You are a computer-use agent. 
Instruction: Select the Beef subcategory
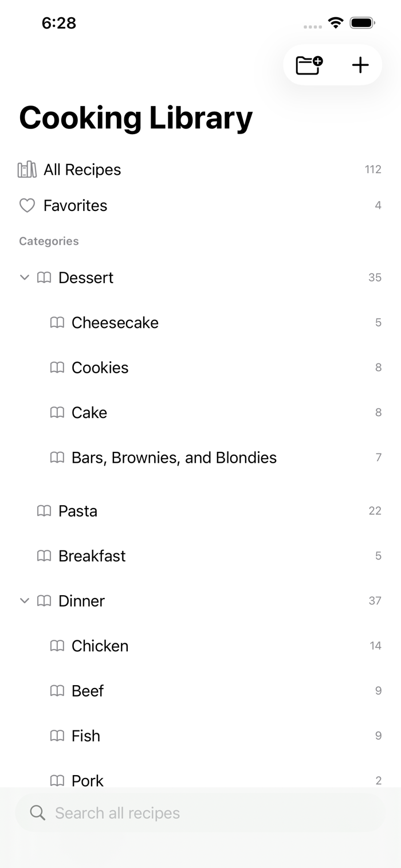click(x=200, y=691)
